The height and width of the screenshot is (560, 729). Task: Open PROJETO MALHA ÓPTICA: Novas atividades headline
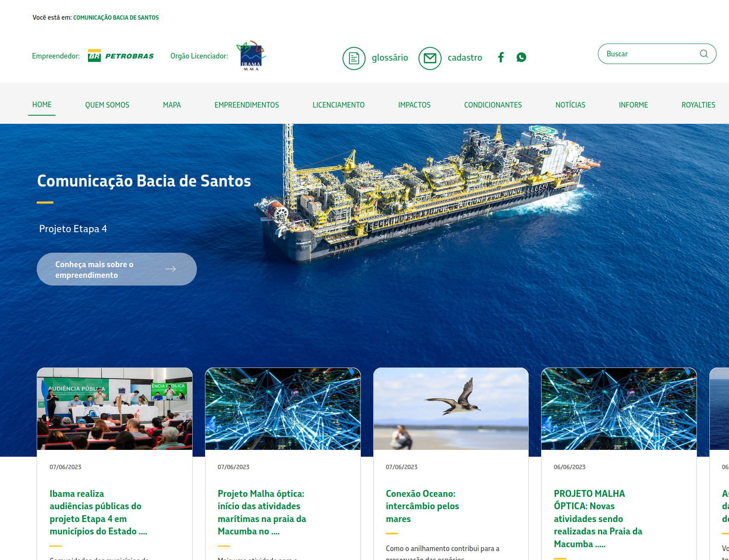point(598,519)
